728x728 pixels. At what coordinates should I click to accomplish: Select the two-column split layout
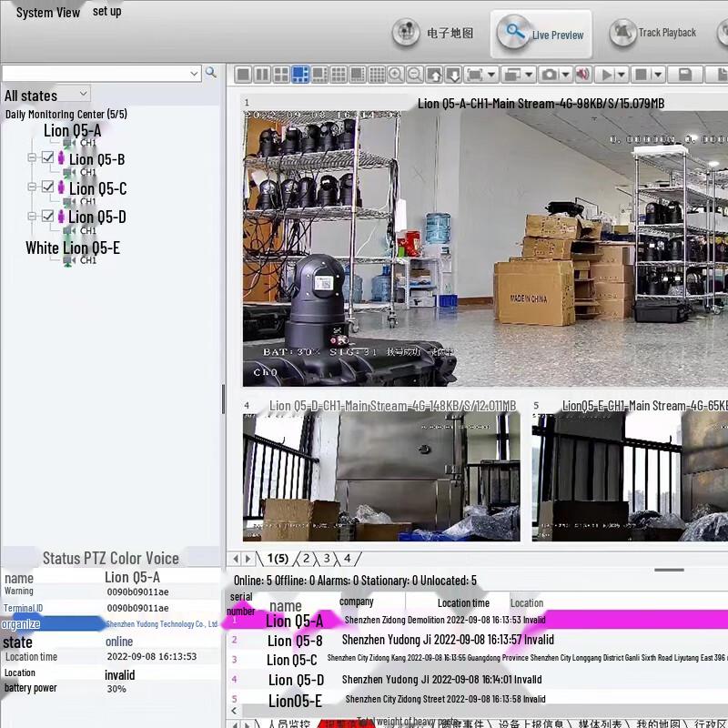point(262,75)
